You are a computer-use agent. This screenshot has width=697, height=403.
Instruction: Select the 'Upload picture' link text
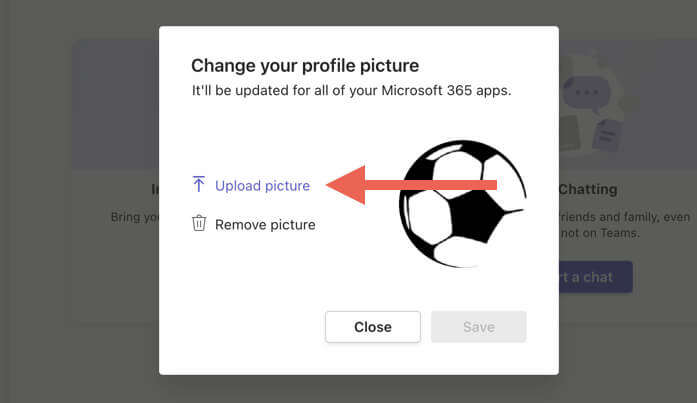(262, 185)
